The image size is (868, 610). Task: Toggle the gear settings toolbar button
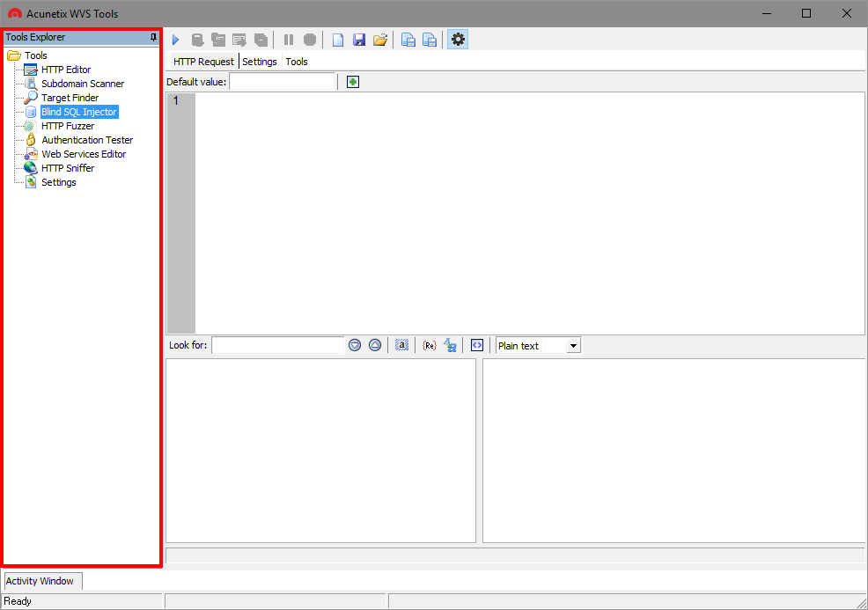pyautogui.click(x=458, y=40)
